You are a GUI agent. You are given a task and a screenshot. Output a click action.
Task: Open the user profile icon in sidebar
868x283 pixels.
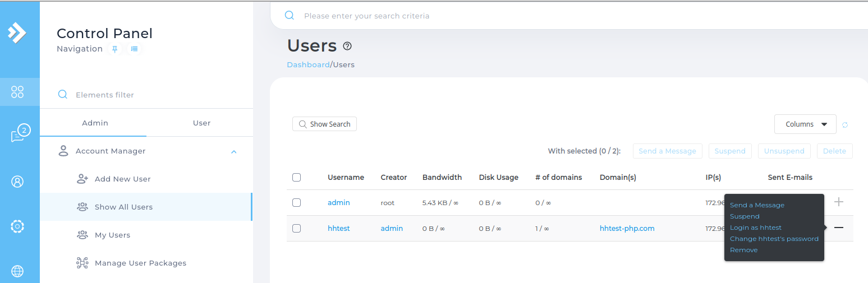pos(17,182)
